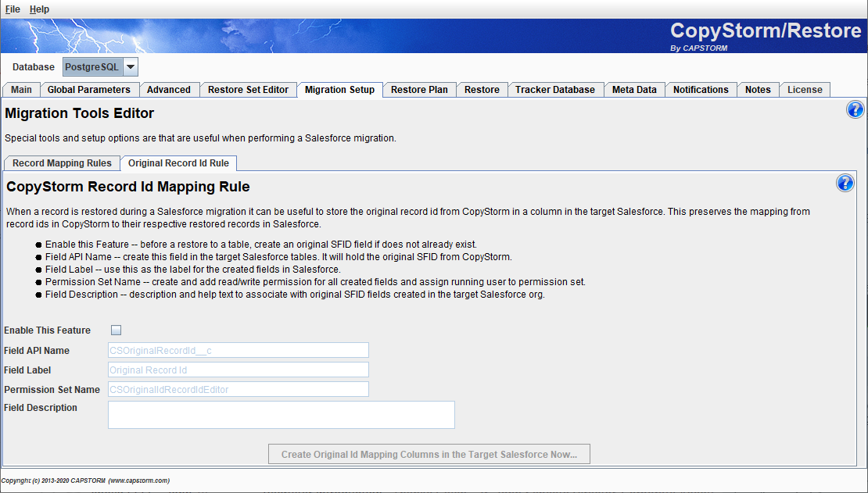Click the 'Field Description' label

point(41,408)
